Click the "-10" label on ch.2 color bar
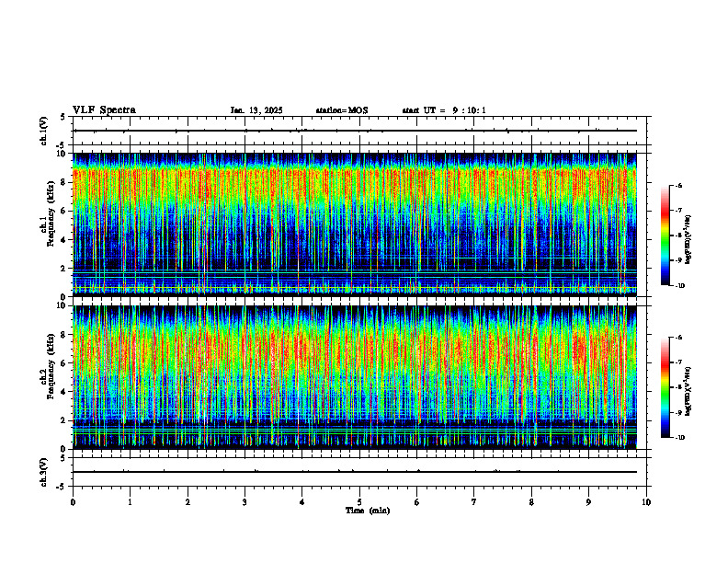Screen dimensions: 728x563 click(679, 438)
